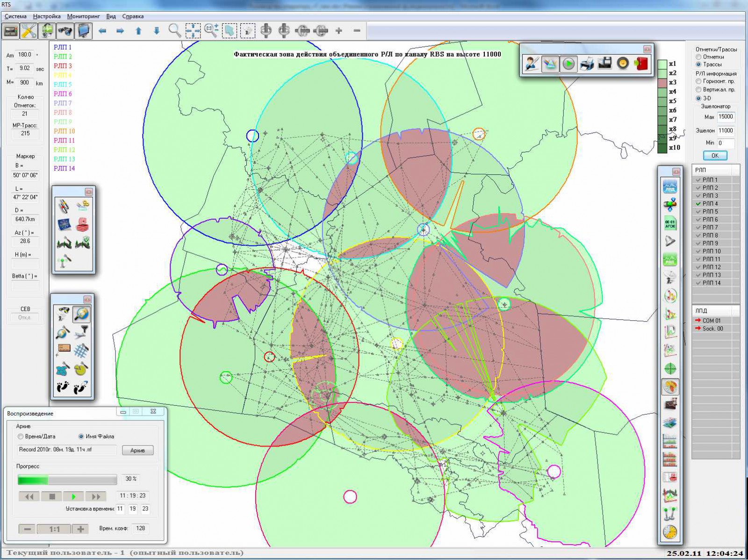Screen dimensions: 748x560
Task: Open the monitor display icon in the toolbar
Action: (x=84, y=31)
